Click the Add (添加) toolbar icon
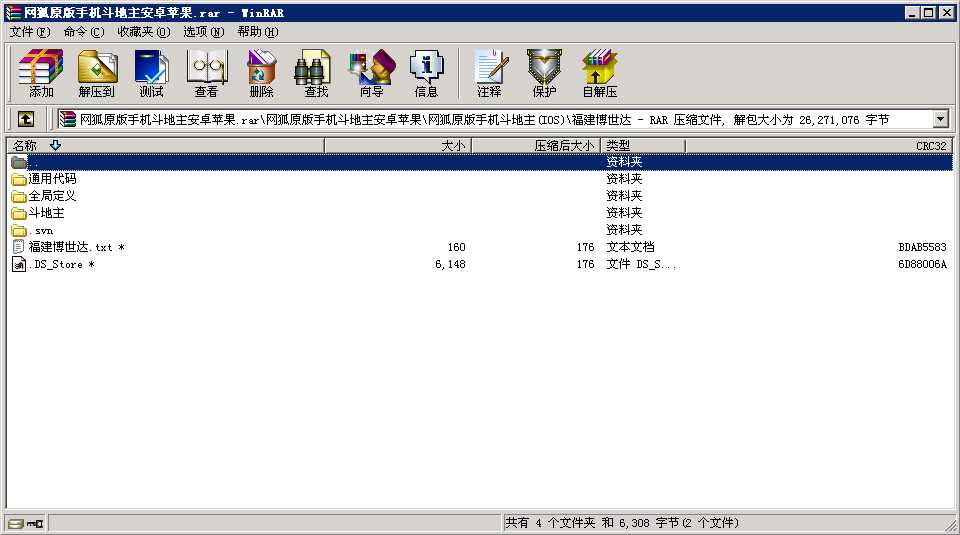 pos(41,73)
